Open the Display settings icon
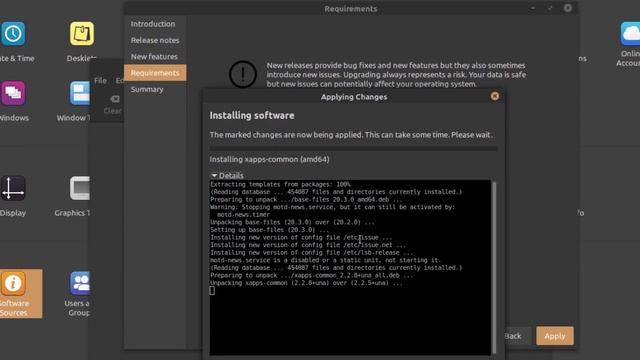Image resolution: width=640 pixels, height=360 pixels. pos(13,188)
